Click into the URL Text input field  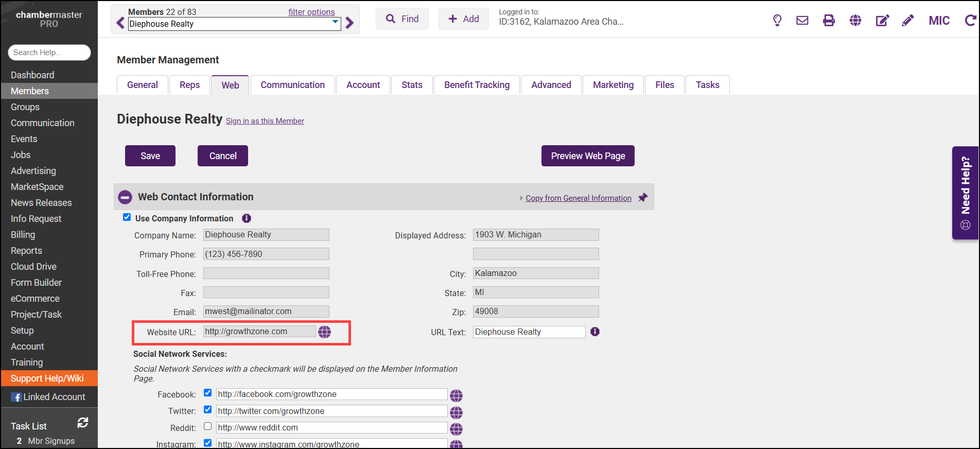tap(529, 332)
